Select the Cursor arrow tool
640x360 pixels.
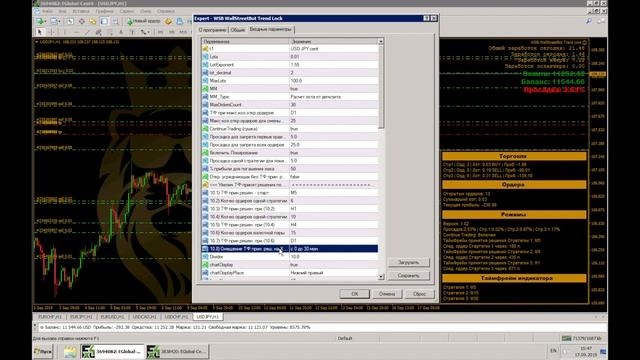[40, 32]
